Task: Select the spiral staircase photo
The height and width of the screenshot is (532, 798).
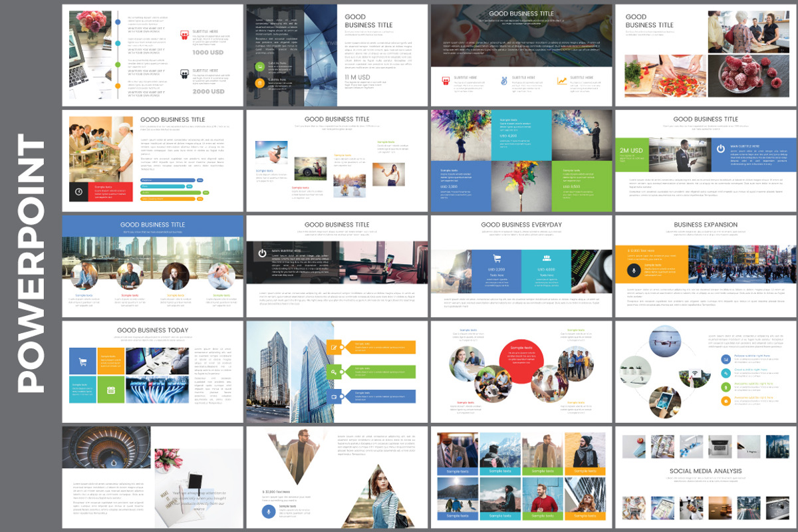Action: 106,448
